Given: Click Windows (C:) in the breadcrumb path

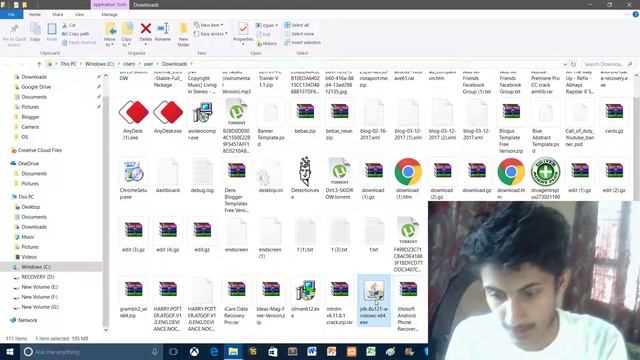Looking at the screenshot, I should click(100, 64).
